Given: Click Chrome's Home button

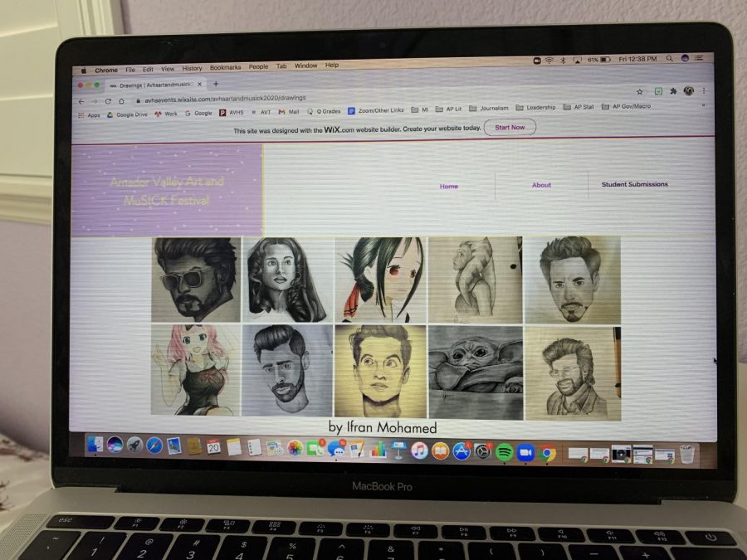Looking at the screenshot, I should pos(121,101).
